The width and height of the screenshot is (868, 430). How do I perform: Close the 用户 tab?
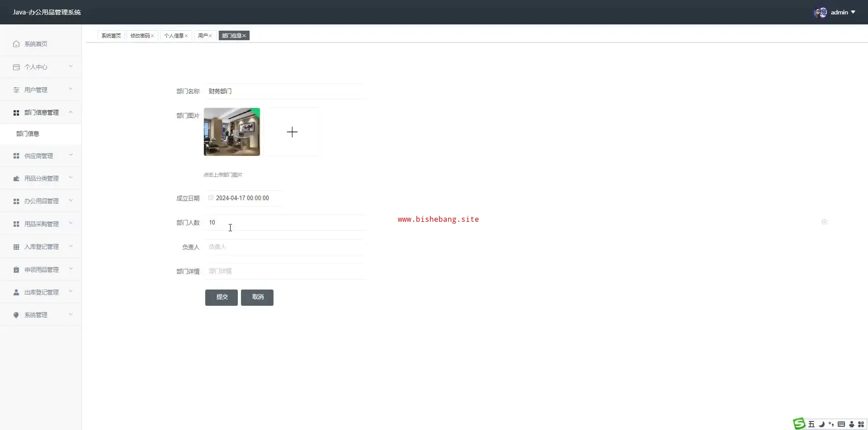pyautogui.click(x=210, y=36)
